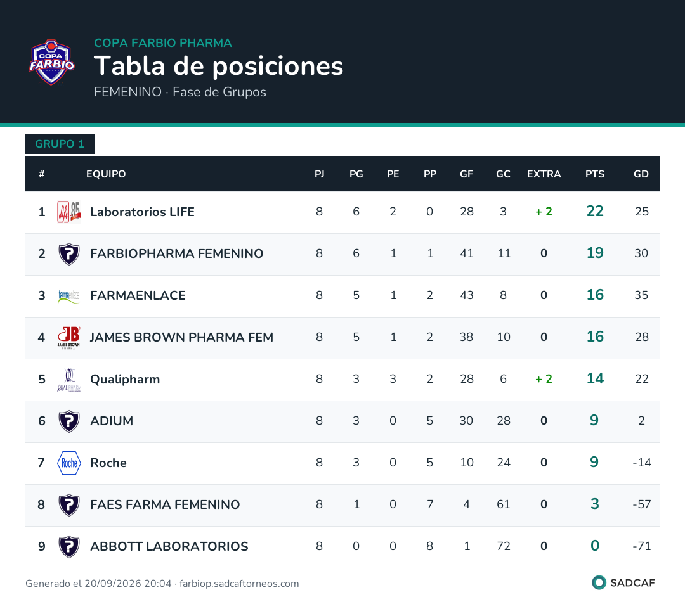685x616 pixels.
Task: Click the Copa Farbio shield logo
Action: point(51,62)
